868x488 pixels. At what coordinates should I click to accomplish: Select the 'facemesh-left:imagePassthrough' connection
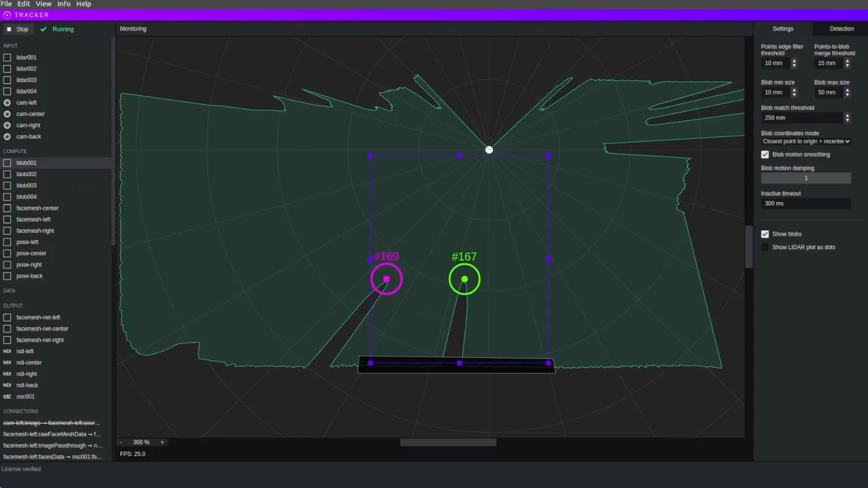[53, 446]
